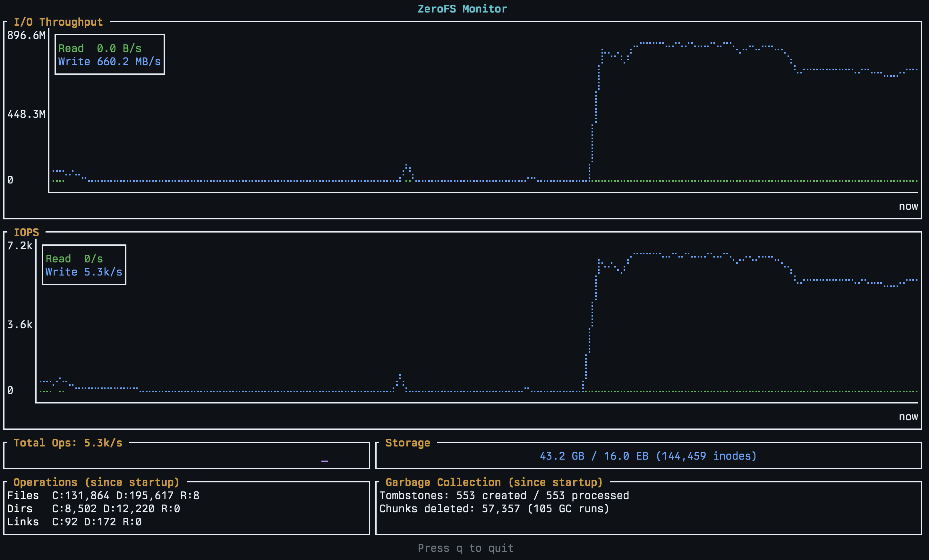This screenshot has width=929, height=560.
Task: Click the ZeroFS Monitor title
Action: [x=462, y=9]
